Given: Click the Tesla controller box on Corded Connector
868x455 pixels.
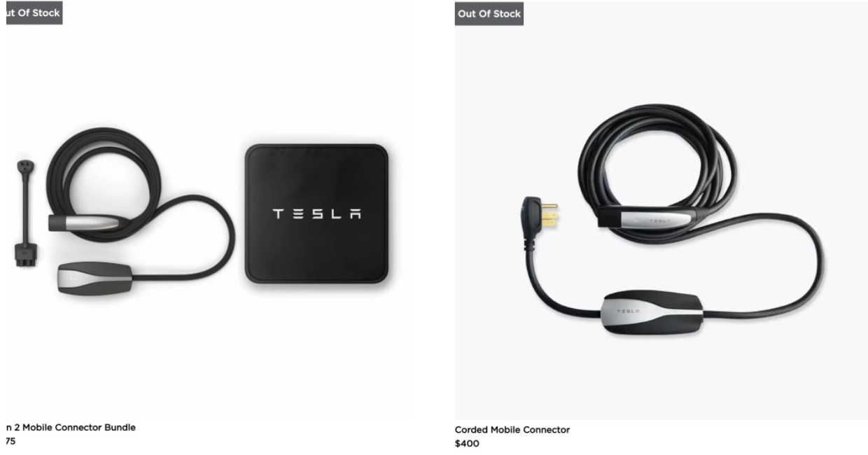Looking at the screenshot, I should pyautogui.click(x=651, y=312).
